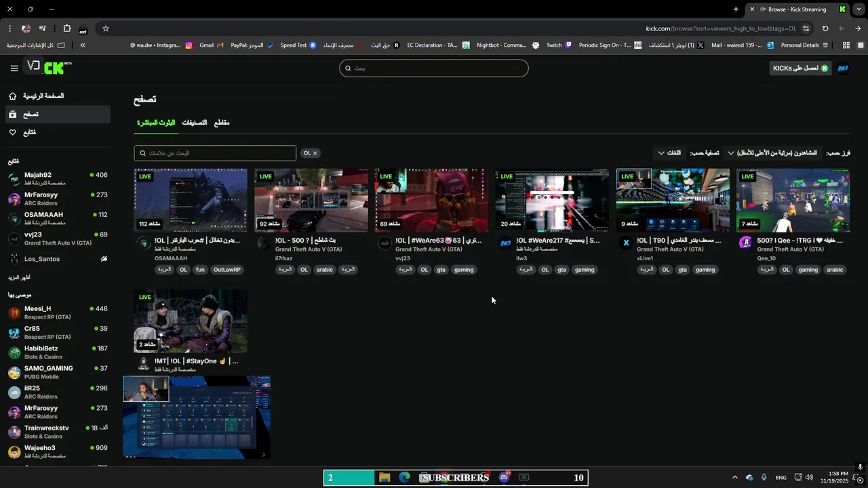Click the Get KICKs button
The height and width of the screenshot is (488, 868).
pos(800,68)
